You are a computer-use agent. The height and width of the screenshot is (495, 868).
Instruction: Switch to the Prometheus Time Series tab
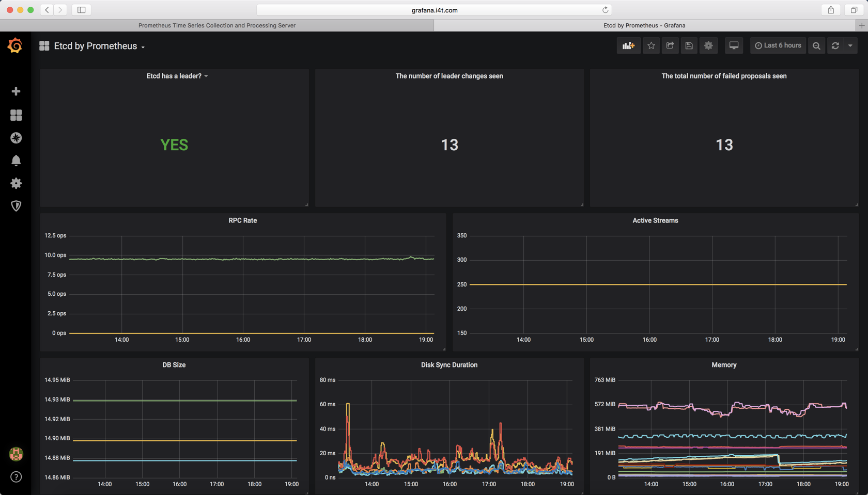tap(217, 25)
